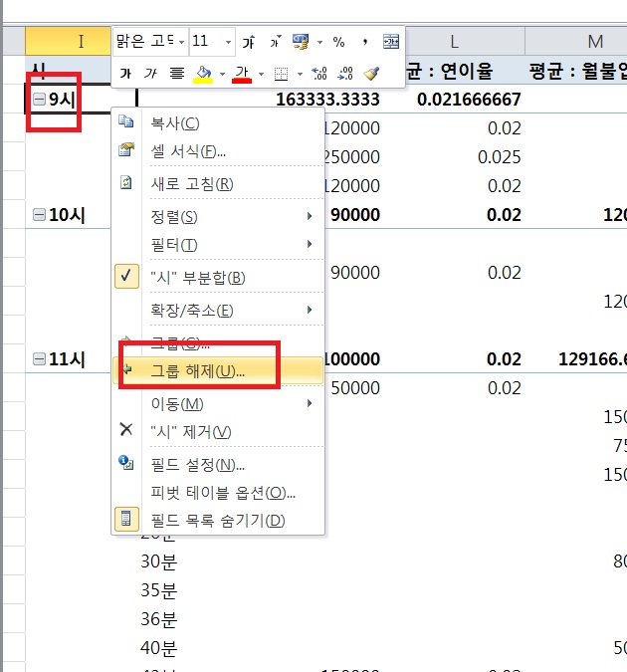
Task: Open the font size dropdown
Action: pos(229,42)
